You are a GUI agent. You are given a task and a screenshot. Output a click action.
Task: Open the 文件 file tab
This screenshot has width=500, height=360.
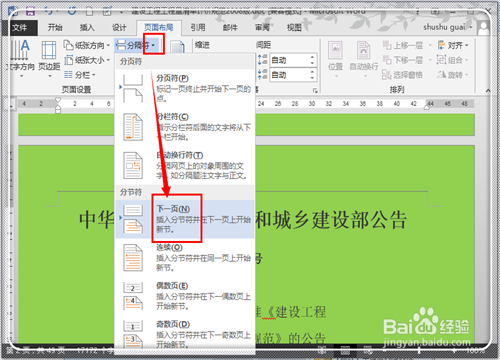(x=20, y=28)
